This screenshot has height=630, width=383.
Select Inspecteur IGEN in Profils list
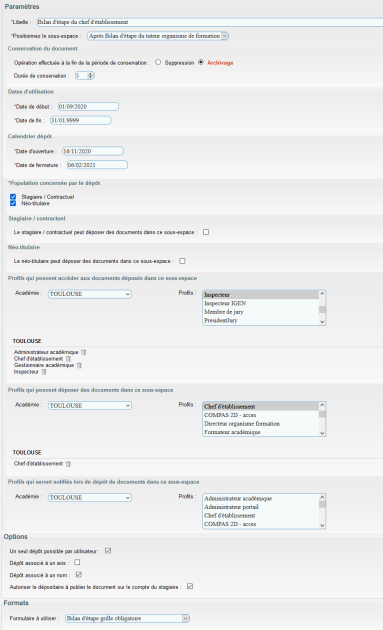[x=261, y=303]
